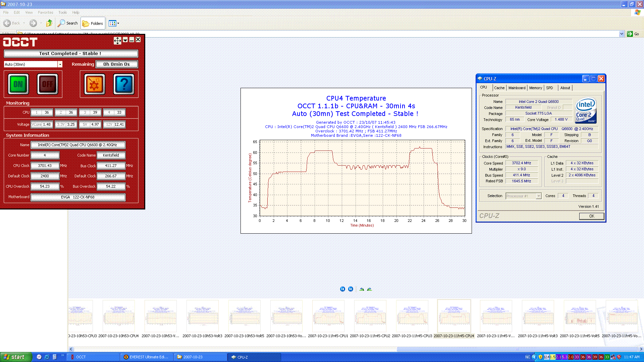
Task: Open the Explorer View menu
Action: (x=29, y=12)
